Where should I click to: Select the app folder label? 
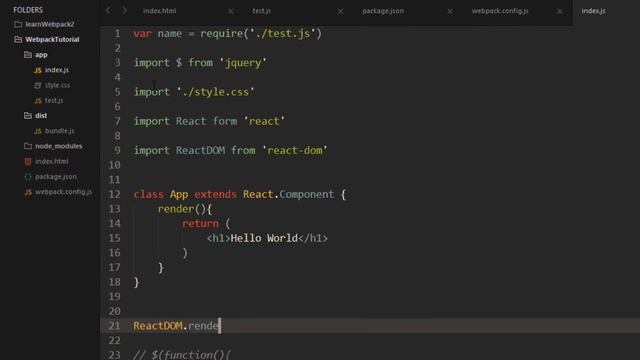41,54
